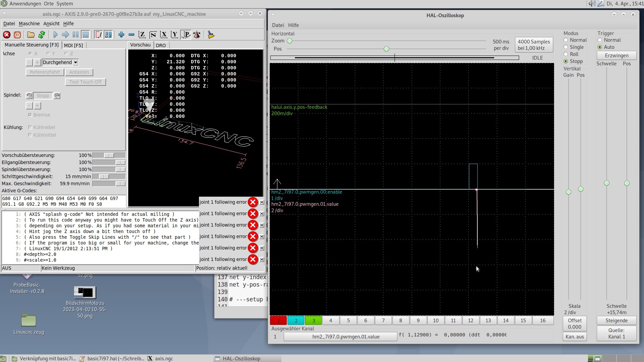The image size is (644, 362).
Task: Stop program execution in AXIS toolbar
Action: coord(86,35)
